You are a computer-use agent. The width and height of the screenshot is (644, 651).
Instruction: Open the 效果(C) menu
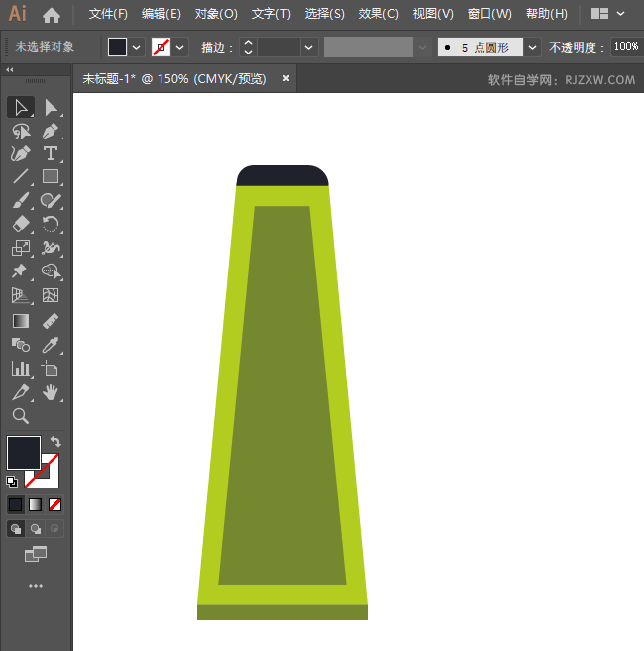point(377,14)
